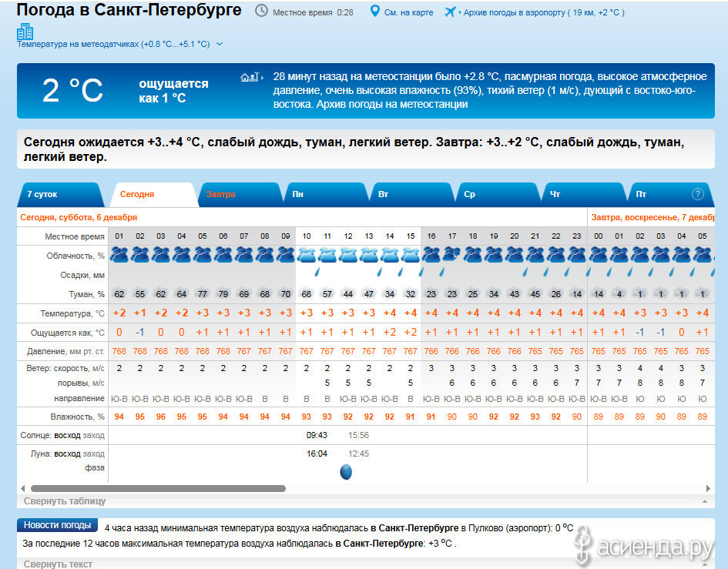Screen dimensions: 728x569
Task: Click the 'Новости погоды' label
Action: 57,525
